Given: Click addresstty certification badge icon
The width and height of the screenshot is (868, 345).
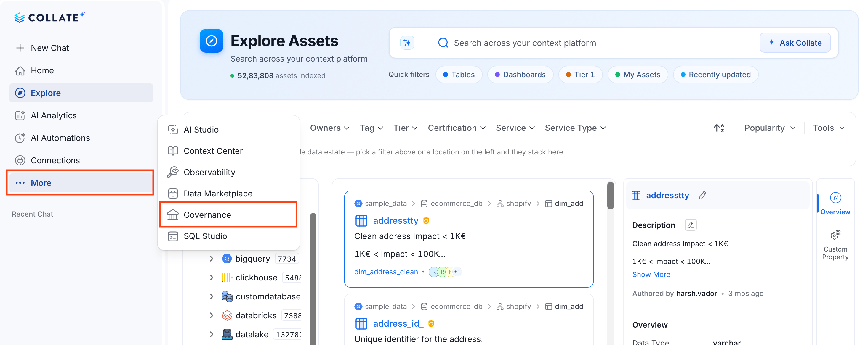Looking at the screenshot, I should 426,221.
